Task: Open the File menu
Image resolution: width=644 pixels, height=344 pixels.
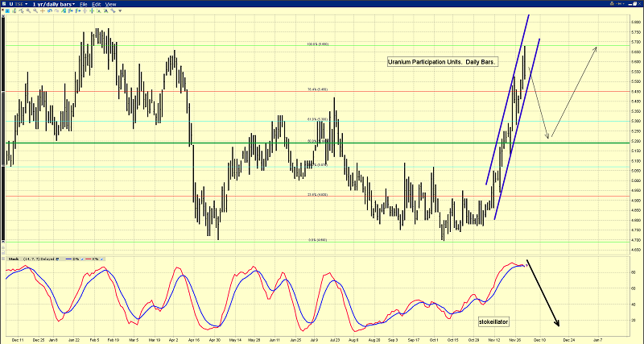Action: tap(83, 4)
